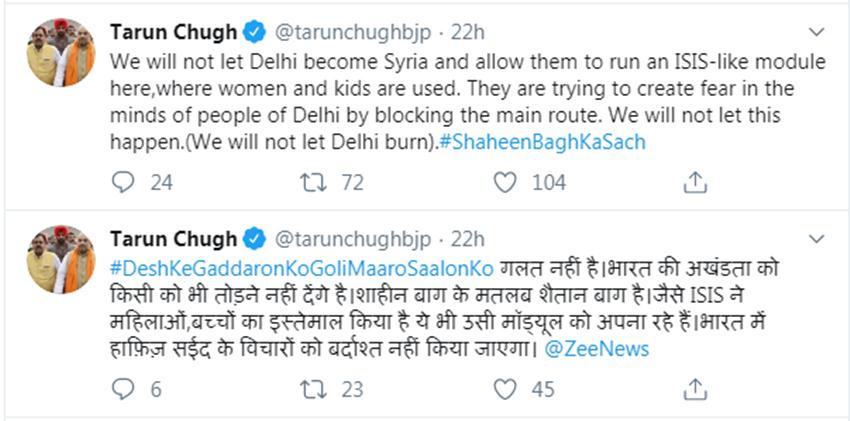Click the @tarunchughbjp handle in second tweet

[x=355, y=239]
